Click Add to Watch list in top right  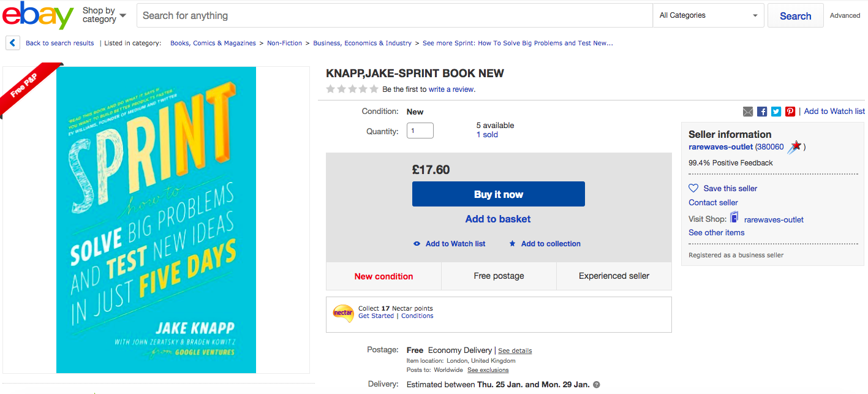[834, 112]
